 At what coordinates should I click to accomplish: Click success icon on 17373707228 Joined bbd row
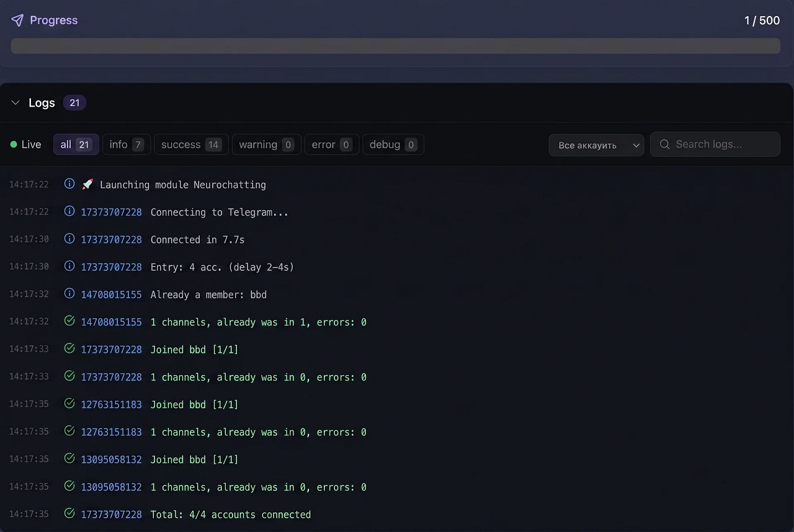pos(69,348)
